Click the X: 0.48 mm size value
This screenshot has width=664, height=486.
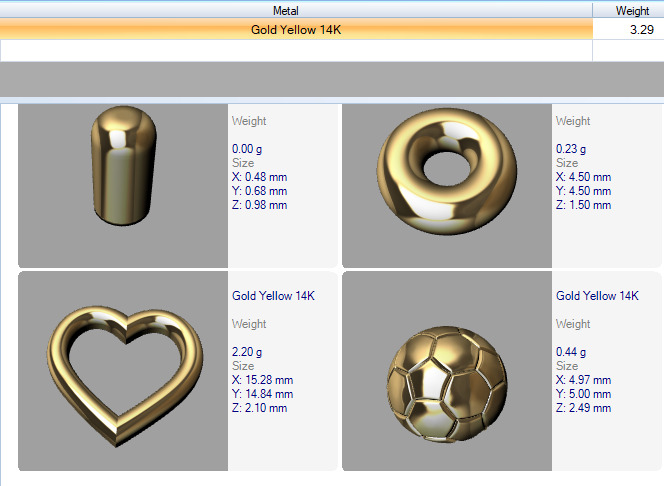[260, 177]
